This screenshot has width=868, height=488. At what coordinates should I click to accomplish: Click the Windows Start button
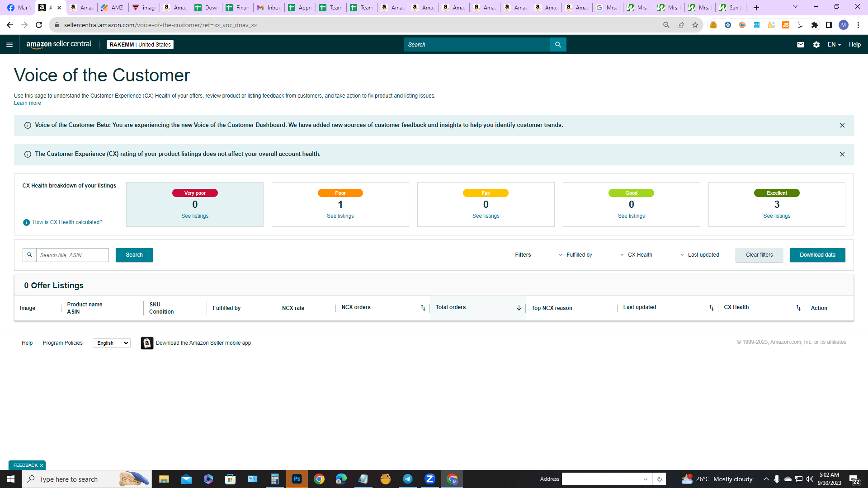point(11,479)
